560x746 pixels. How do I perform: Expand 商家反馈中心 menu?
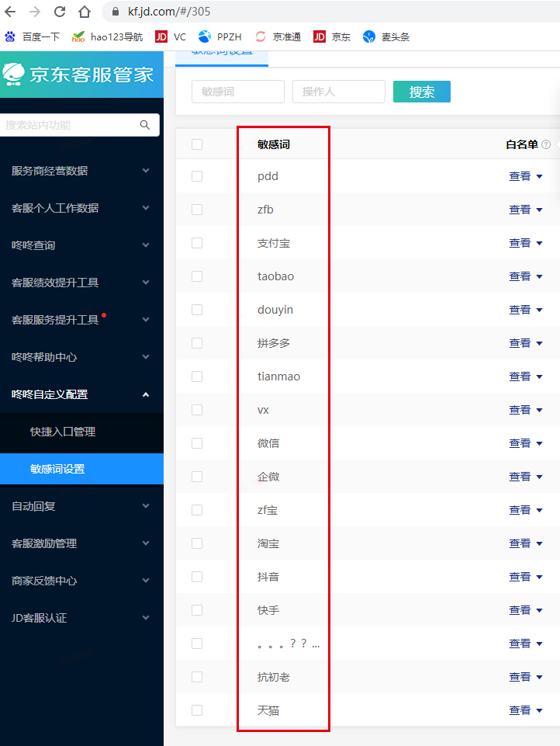pos(81,581)
